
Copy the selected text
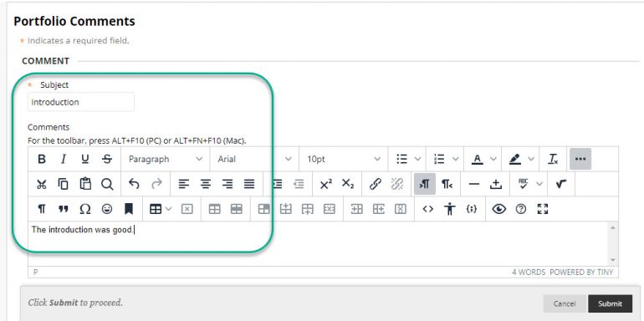(x=64, y=184)
